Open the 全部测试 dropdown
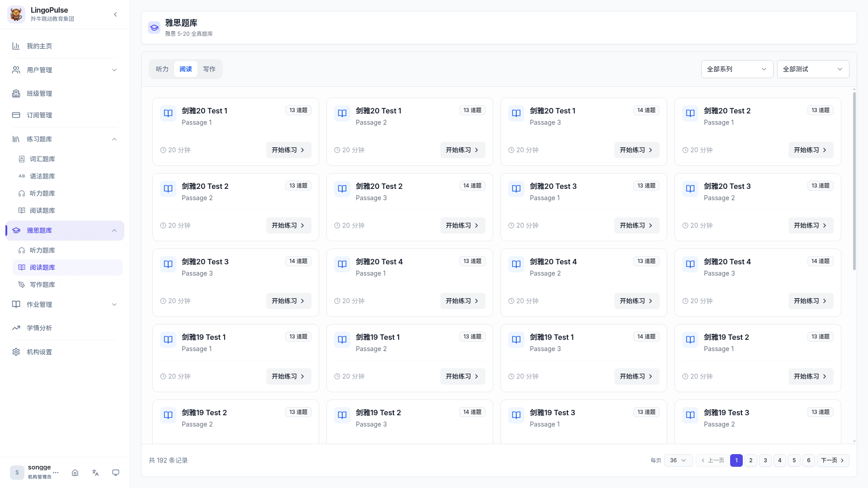 (x=813, y=69)
